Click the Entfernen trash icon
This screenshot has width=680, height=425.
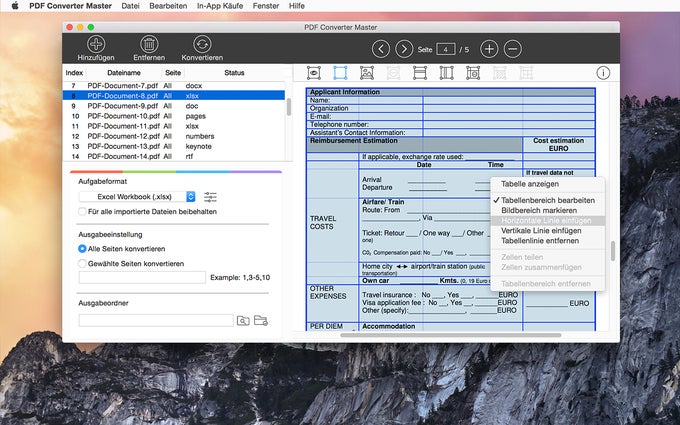(x=149, y=44)
